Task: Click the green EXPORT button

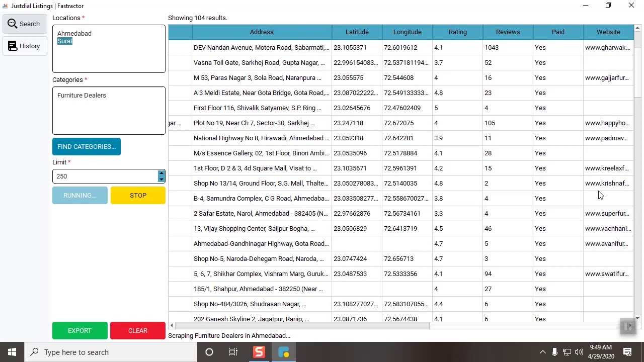Action: tap(80, 330)
